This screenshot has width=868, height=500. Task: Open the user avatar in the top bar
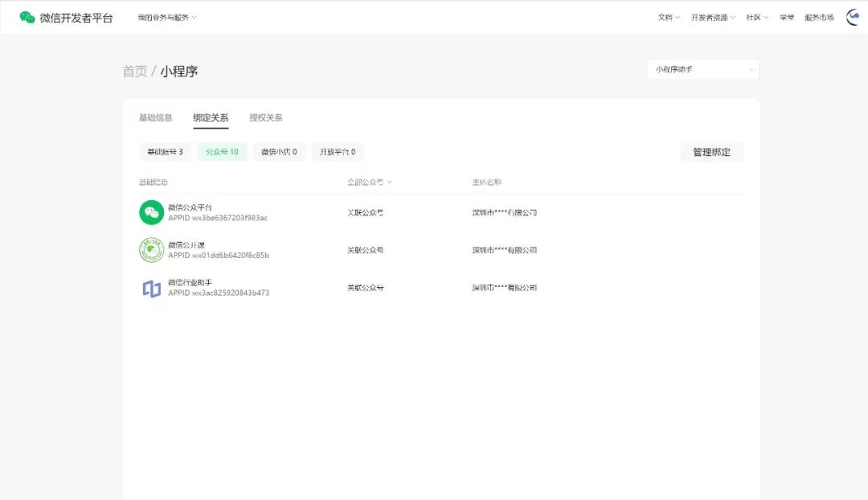coord(854,17)
